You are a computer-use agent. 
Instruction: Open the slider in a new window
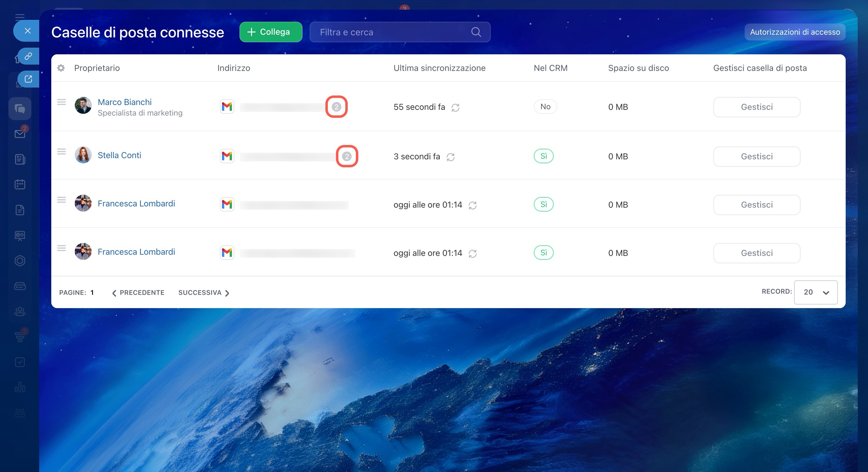coord(28,79)
